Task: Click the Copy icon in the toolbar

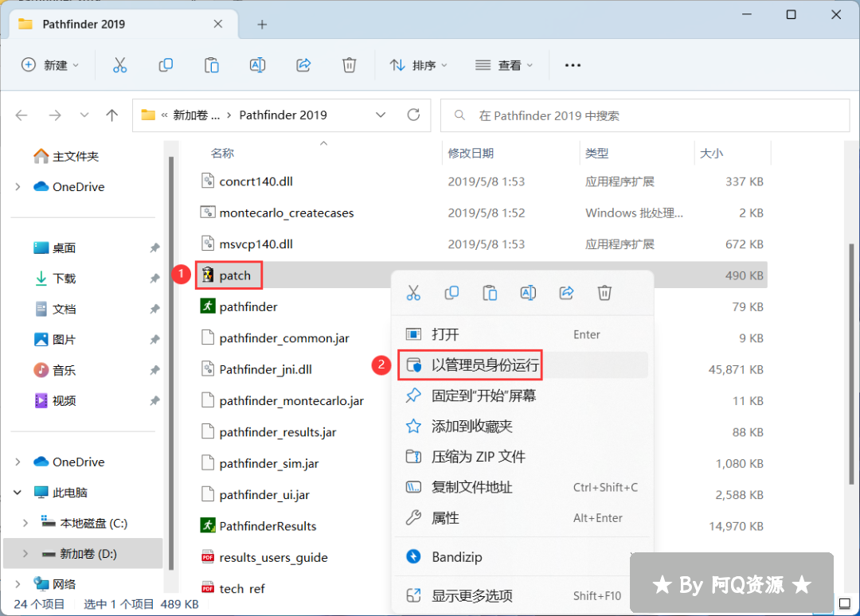Action: click(x=166, y=65)
